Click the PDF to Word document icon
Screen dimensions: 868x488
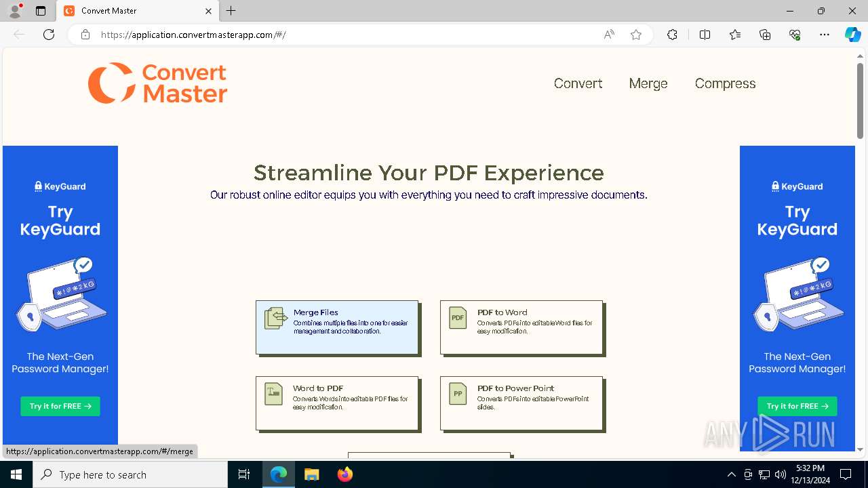458,318
